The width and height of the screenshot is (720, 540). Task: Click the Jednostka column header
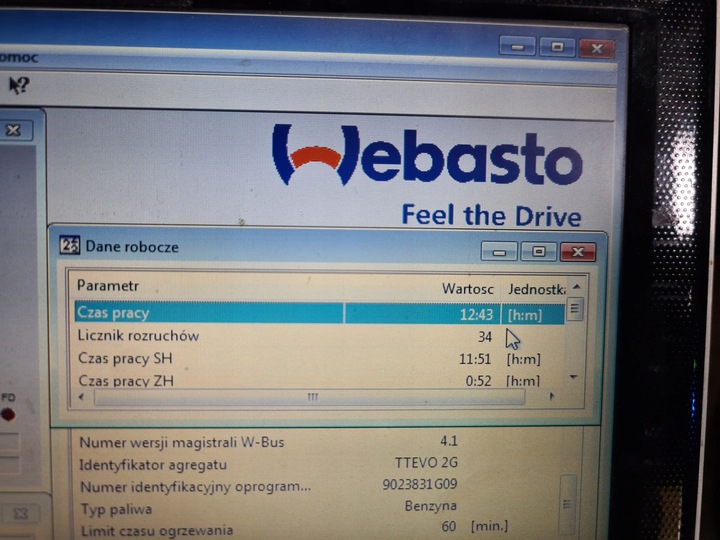click(537, 289)
